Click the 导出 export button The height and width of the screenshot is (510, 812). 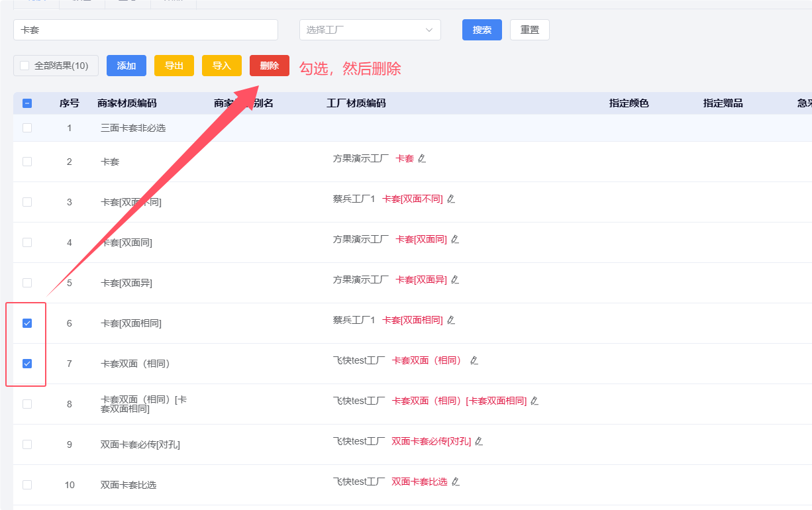tap(174, 66)
